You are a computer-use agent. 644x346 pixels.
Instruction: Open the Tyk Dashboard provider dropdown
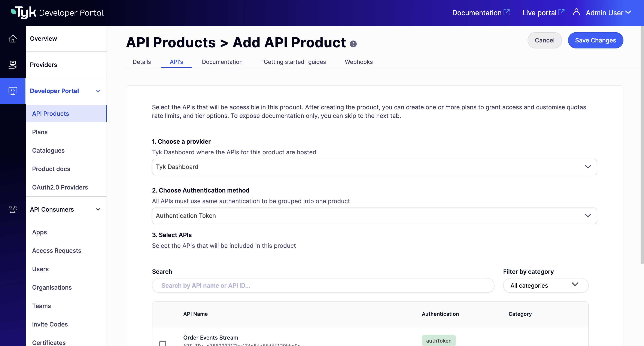tap(374, 167)
